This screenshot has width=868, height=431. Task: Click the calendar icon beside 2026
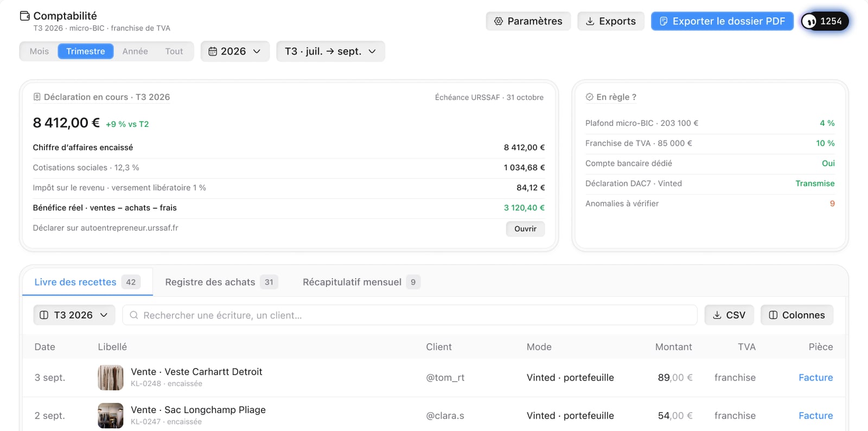click(213, 52)
